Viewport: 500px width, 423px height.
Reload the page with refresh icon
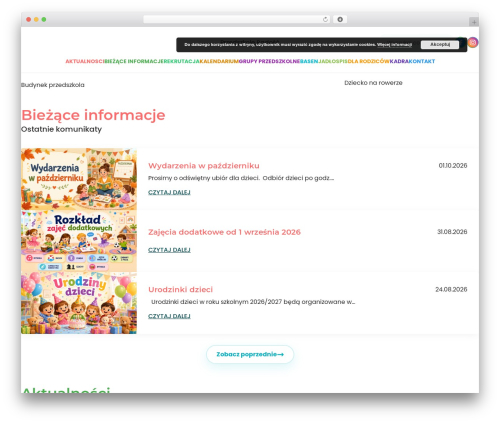click(x=325, y=20)
